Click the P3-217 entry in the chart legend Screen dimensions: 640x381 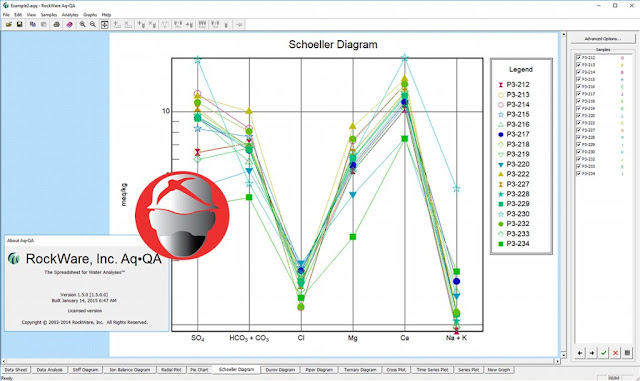click(513, 134)
